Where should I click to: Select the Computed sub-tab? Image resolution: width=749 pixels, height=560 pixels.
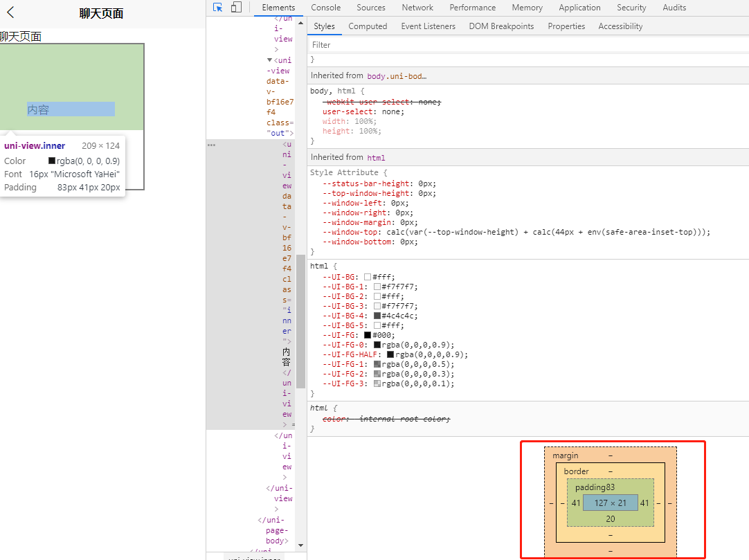tap(368, 26)
